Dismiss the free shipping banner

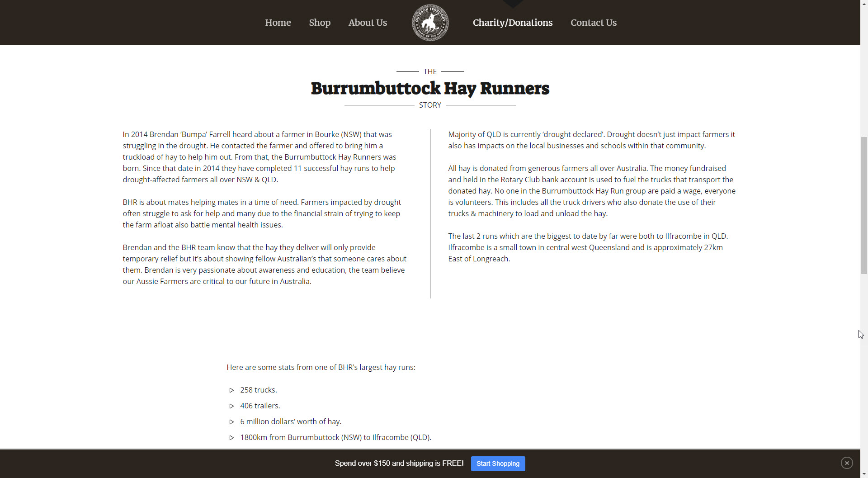[847, 463]
